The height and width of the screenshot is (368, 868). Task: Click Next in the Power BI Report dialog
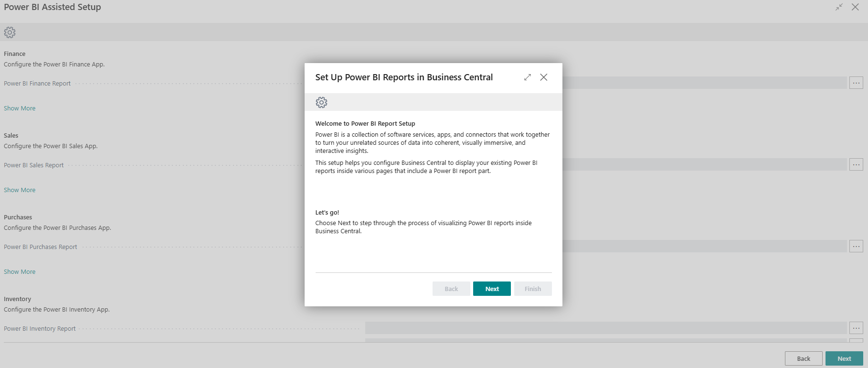[492, 289]
